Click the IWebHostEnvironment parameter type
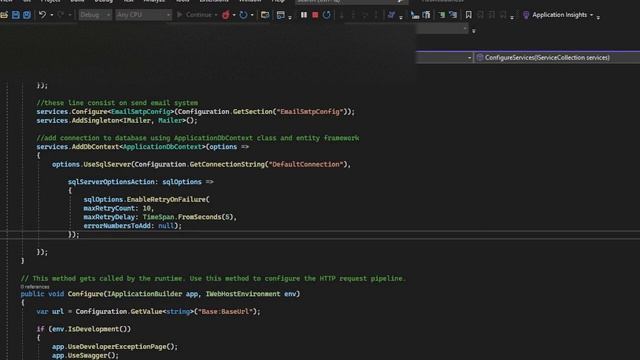This screenshot has height=360, width=640. pyautogui.click(x=244, y=293)
